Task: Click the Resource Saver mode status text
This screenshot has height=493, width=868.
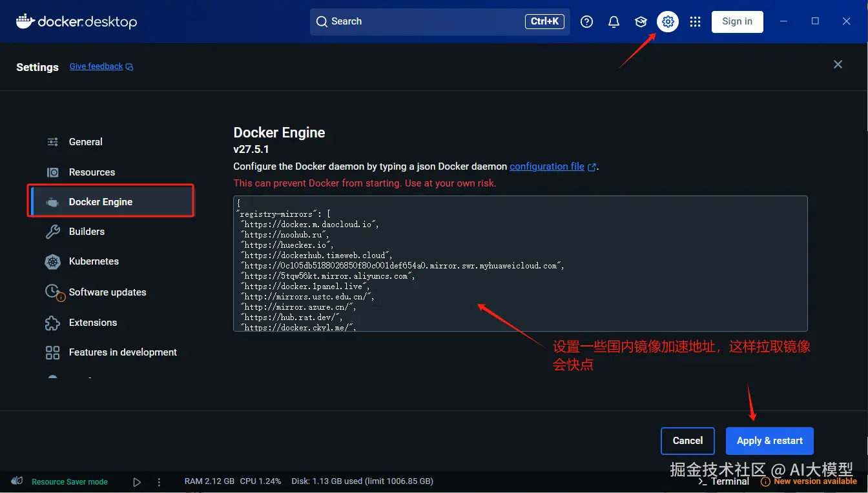Action: (x=70, y=482)
